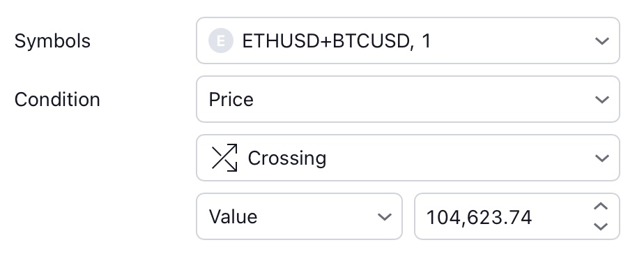The height and width of the screenshot is (261, 644).
Task: Open the Value comparison type box
Action: 299,216
